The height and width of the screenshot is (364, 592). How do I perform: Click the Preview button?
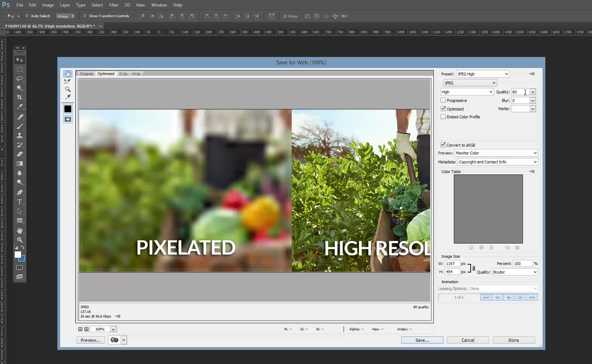click(x=90, y=340)
